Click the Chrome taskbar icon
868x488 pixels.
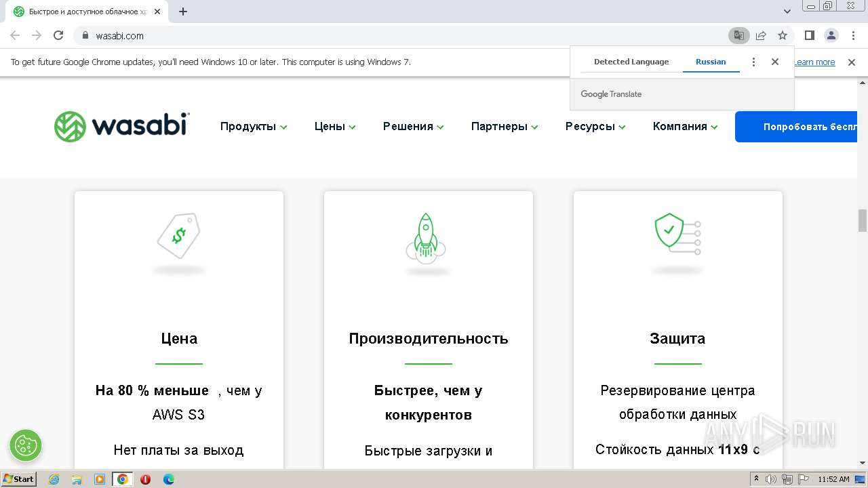[123, 479]
